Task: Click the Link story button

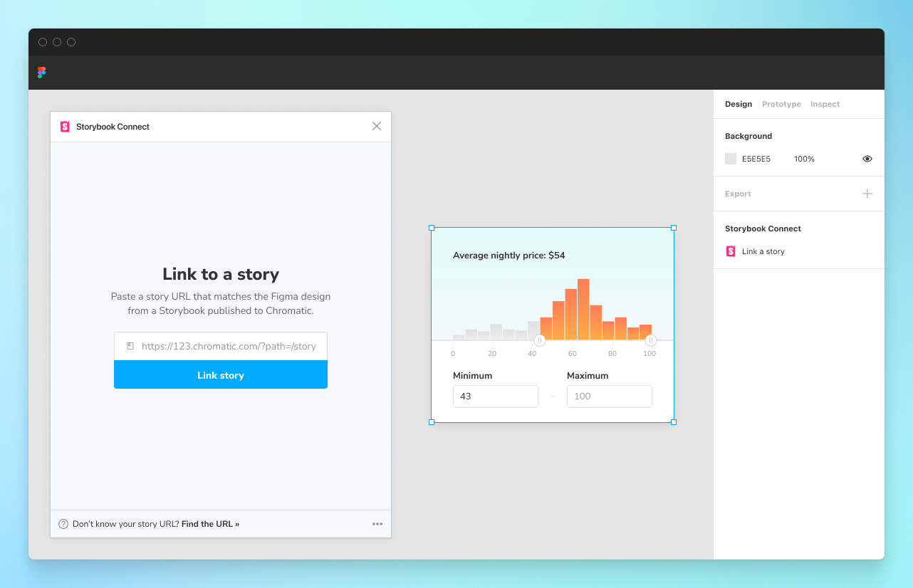Action: click(x=221, y=374)
